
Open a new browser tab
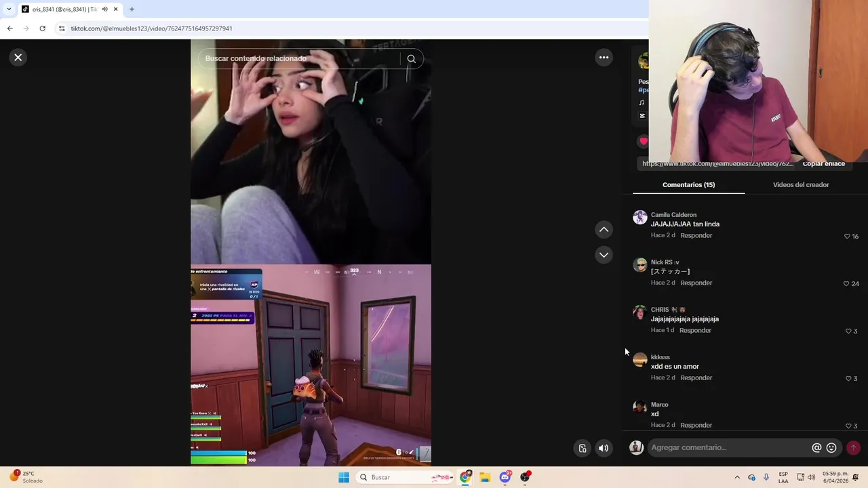click(132, 9)
